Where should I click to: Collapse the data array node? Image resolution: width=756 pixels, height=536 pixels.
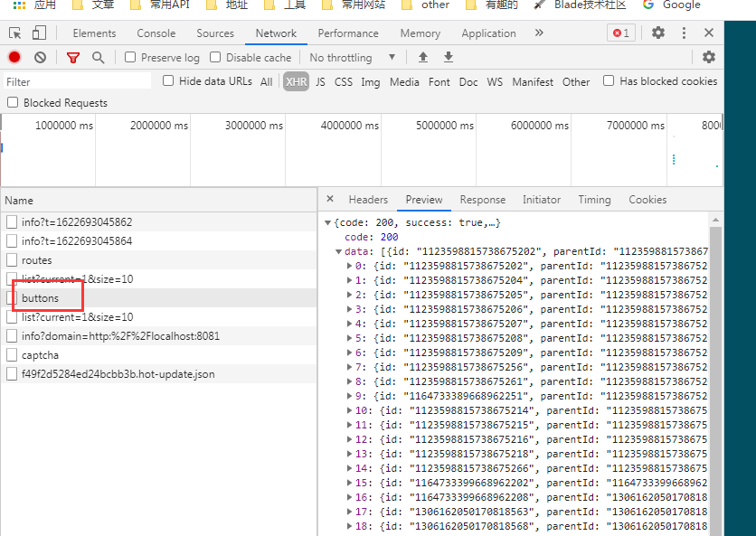[x=338, y=251]
